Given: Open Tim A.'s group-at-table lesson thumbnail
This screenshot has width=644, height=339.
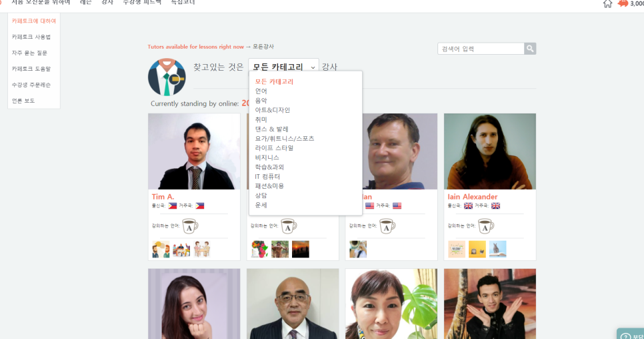Looking at the screenshot, I should (181, 249).
